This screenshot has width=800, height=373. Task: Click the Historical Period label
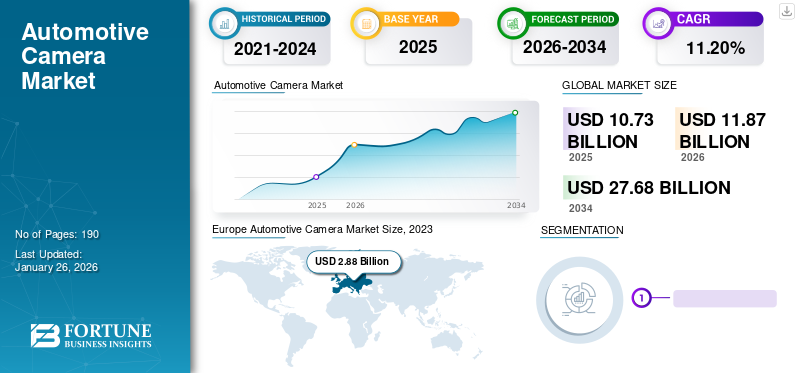[284, 19]
